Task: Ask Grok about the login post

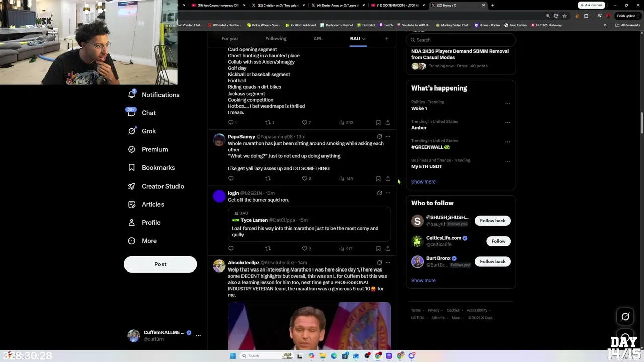Action: pos(379,193)
